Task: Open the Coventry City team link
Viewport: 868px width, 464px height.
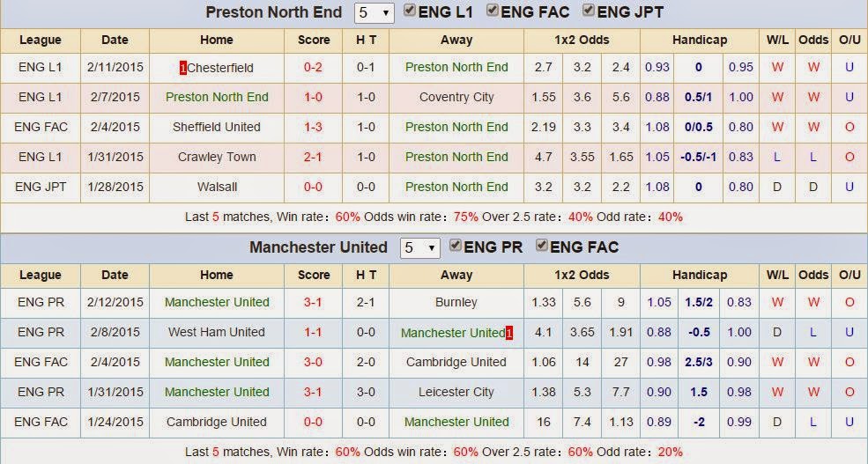Action: coord(456,98)
